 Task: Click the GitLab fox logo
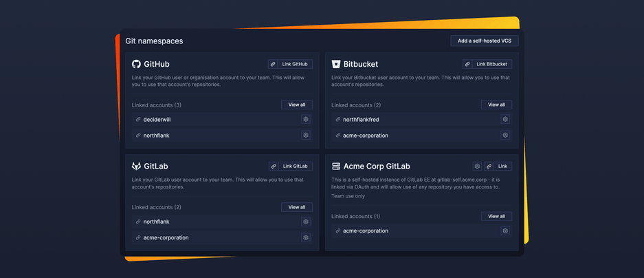tap(136, 166)
